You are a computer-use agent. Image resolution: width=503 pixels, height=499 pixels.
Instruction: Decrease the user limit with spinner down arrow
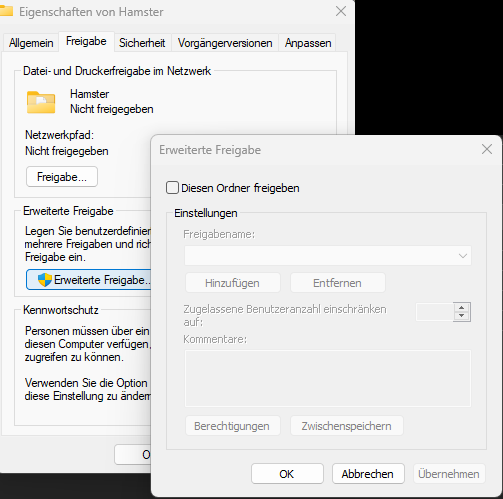point(461,316)
